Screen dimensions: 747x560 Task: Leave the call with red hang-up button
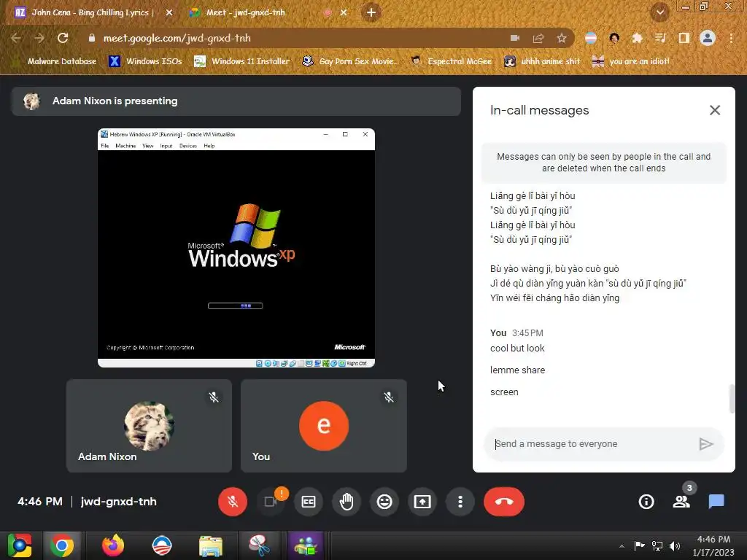pyautogui.click(x=504, y=502)
